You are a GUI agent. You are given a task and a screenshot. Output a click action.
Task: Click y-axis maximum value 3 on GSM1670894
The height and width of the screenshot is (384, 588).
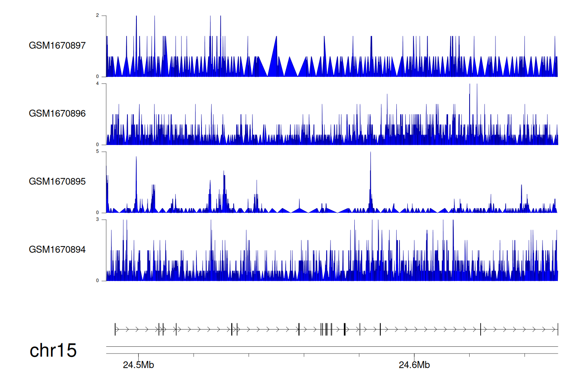point(98,220)
